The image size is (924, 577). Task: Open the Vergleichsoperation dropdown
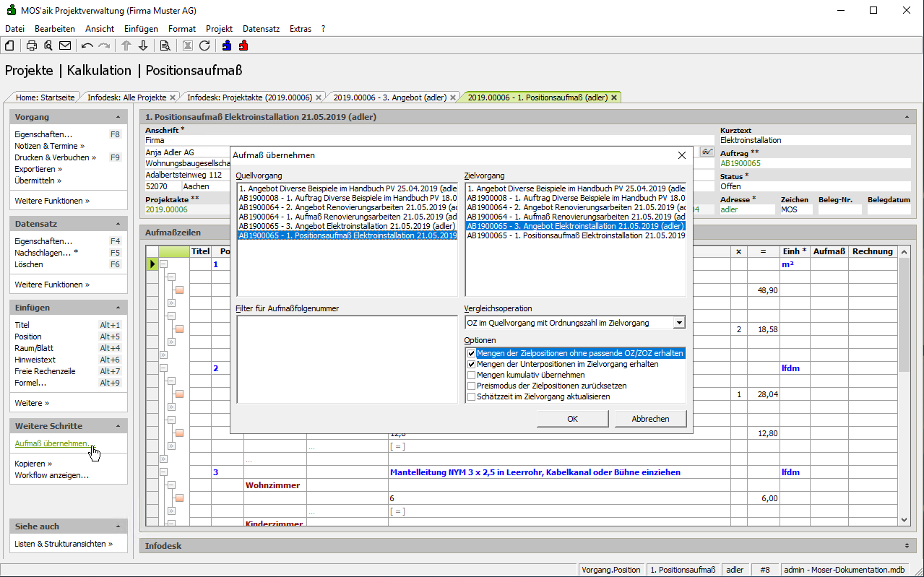678,323
